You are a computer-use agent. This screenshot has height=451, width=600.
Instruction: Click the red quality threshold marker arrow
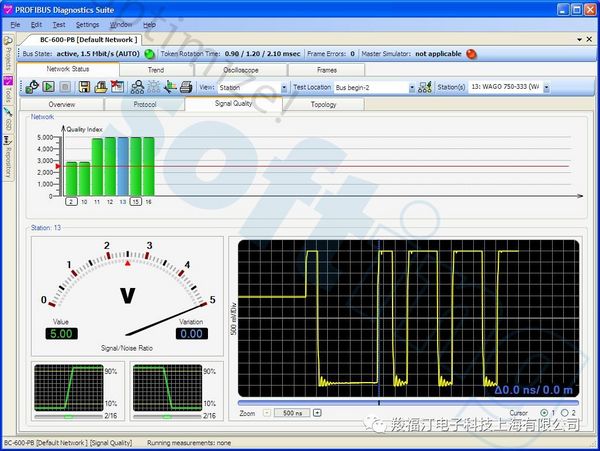tap(58, 166)
